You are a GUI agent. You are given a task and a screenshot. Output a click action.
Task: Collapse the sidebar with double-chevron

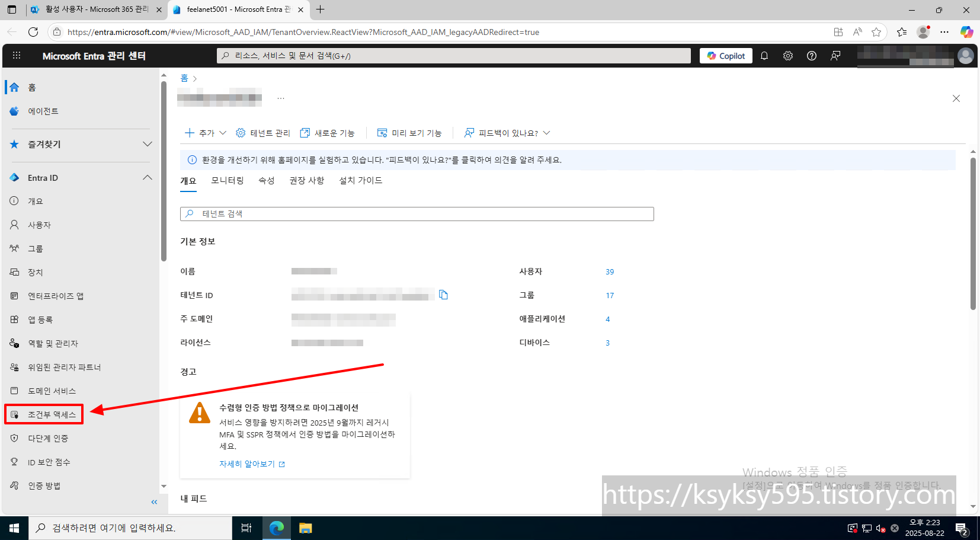click(154, 502)
